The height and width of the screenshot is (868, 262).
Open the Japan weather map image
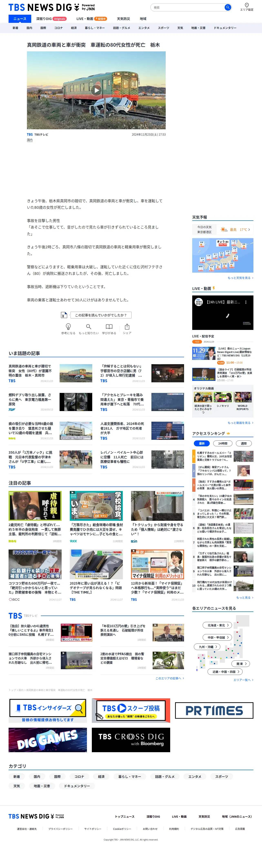[x=223, y=255]
